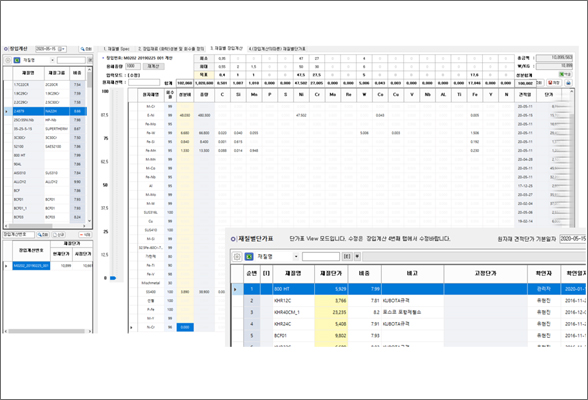Open the 재질명 filter dropdown in left panel
This screenshot has width=588, height=400.
[x=52, y=60]
